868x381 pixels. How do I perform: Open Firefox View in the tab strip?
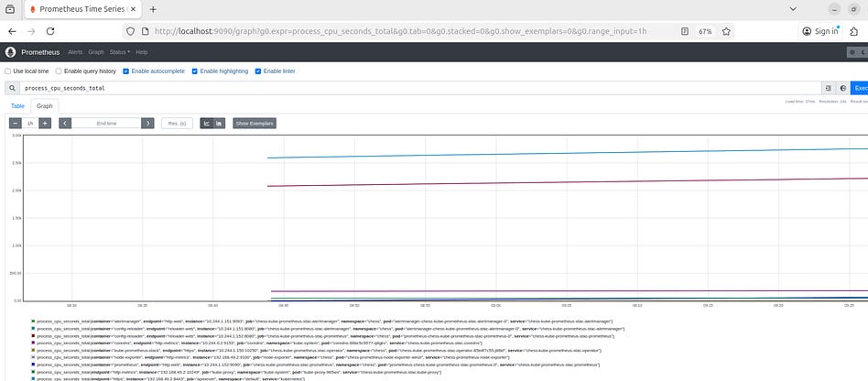point(10,9)
